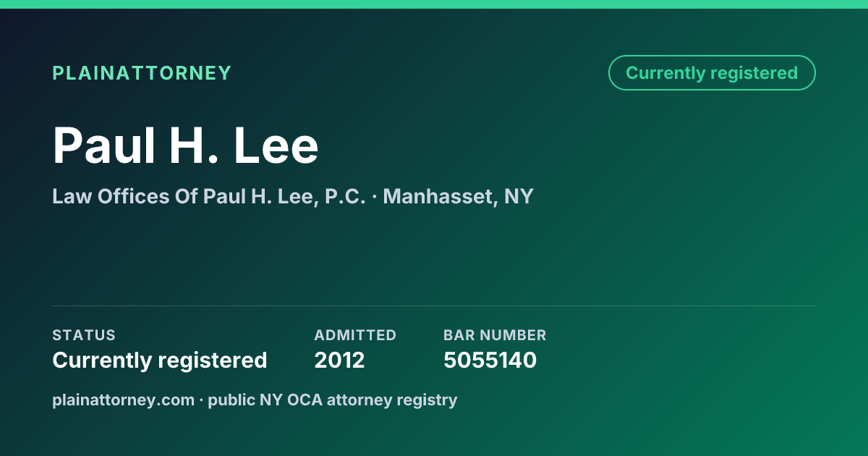Click the STATUS field label
The height and width of the screenshot is (456, 868).
click(84, 335)
